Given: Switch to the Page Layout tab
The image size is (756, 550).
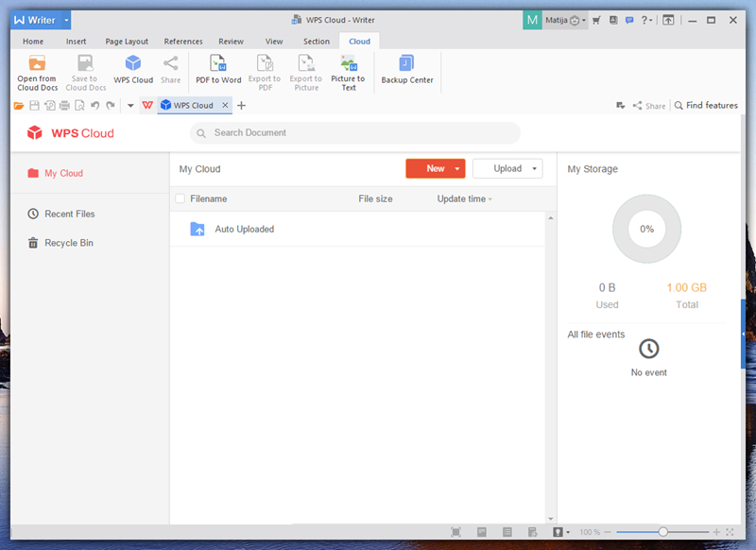Looking at the screenshot, I should [127, 42].
